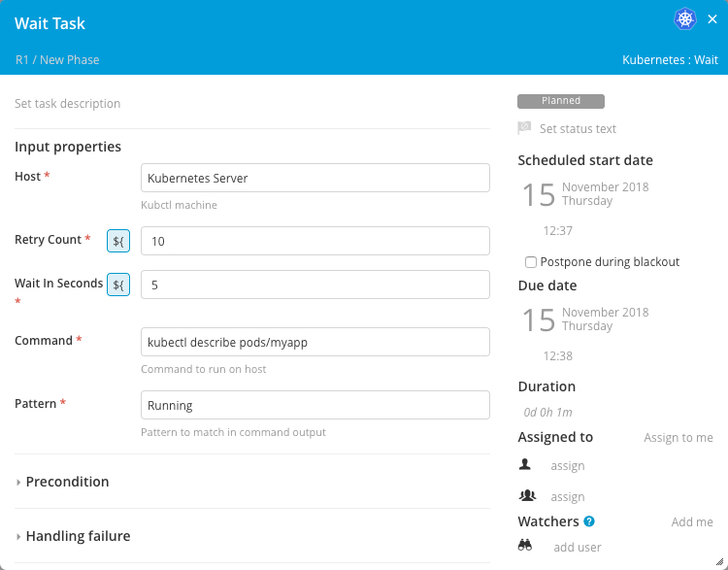
Task: Click the Kubernetes helm icon in header
Action: [x=685, y=19]
